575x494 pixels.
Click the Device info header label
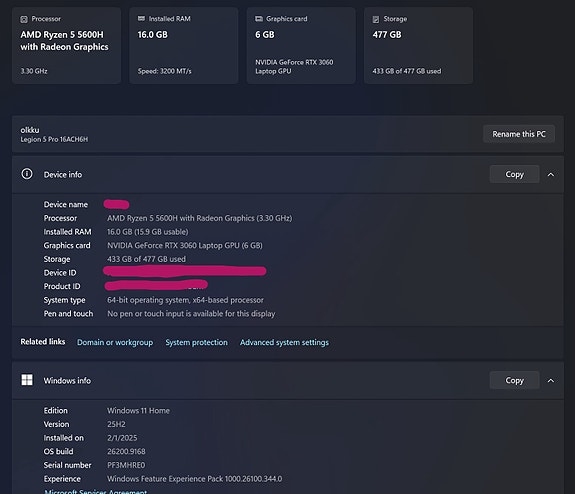pos(63,175)
